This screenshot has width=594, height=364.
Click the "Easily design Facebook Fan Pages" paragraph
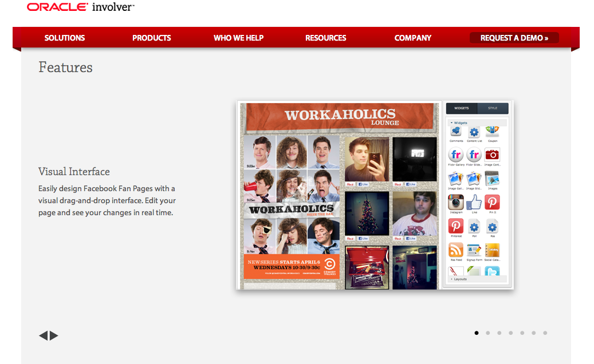click(x=107, y=200)
